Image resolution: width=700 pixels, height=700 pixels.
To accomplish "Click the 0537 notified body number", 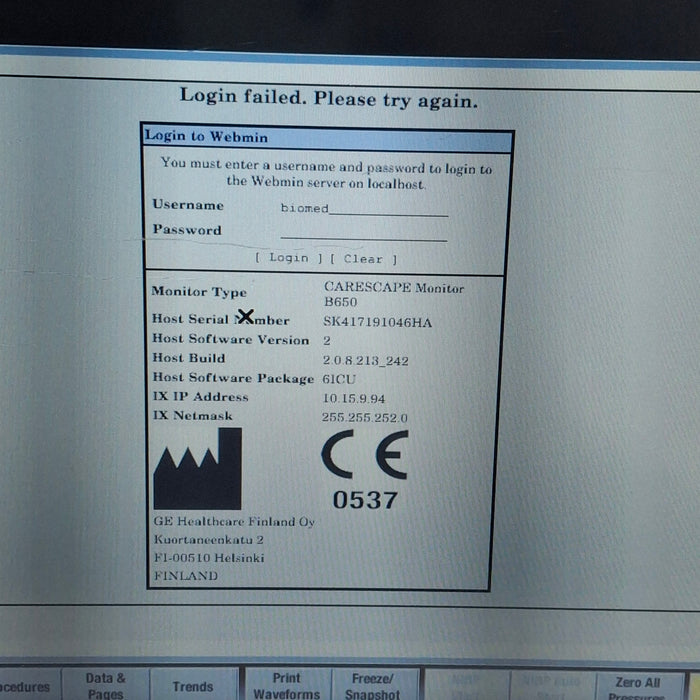I will [364, 500].
